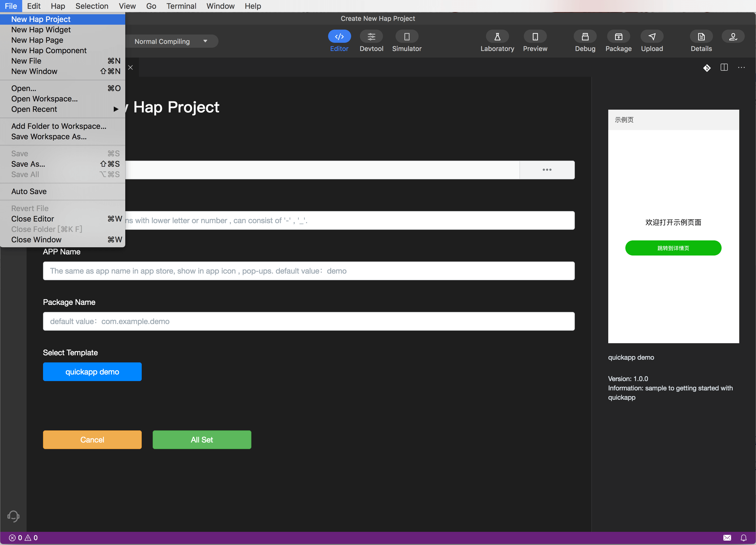Open the feedback mail icon
This screenshot has width=756, height=545.
pyautogui.click(x=727, y=538)
